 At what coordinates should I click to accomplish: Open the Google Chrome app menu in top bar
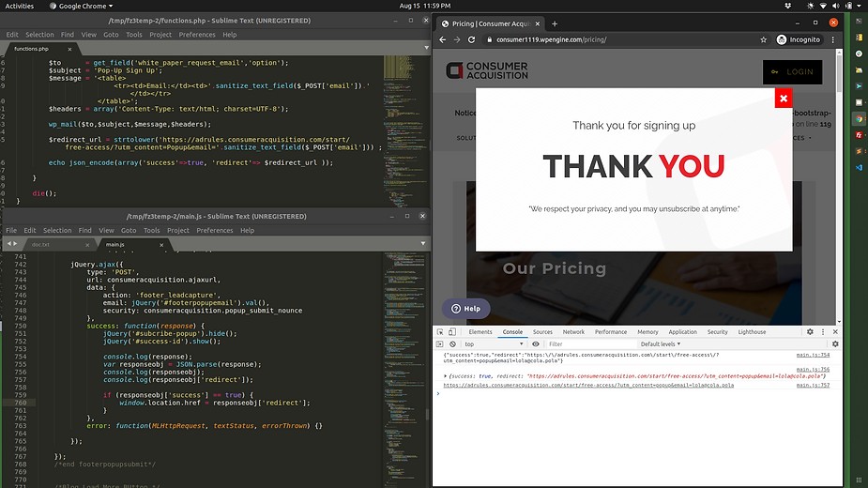[81, 6]
